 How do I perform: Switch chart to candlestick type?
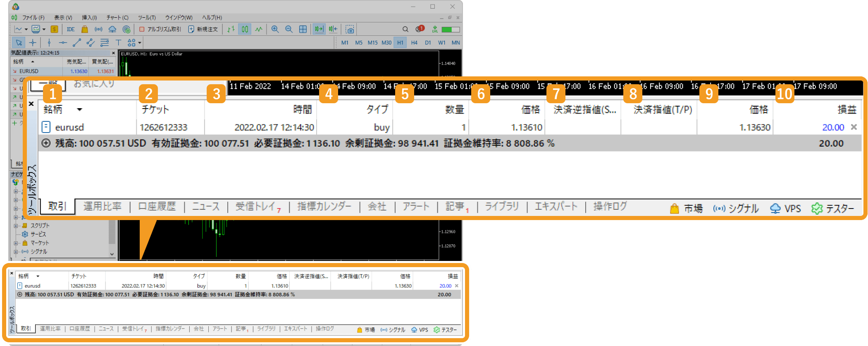(x=245, y=29)
